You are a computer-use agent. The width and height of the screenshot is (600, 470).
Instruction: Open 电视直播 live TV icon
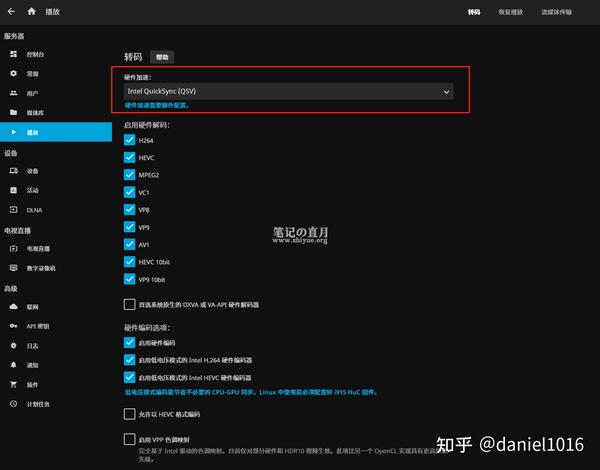point(13,248)
